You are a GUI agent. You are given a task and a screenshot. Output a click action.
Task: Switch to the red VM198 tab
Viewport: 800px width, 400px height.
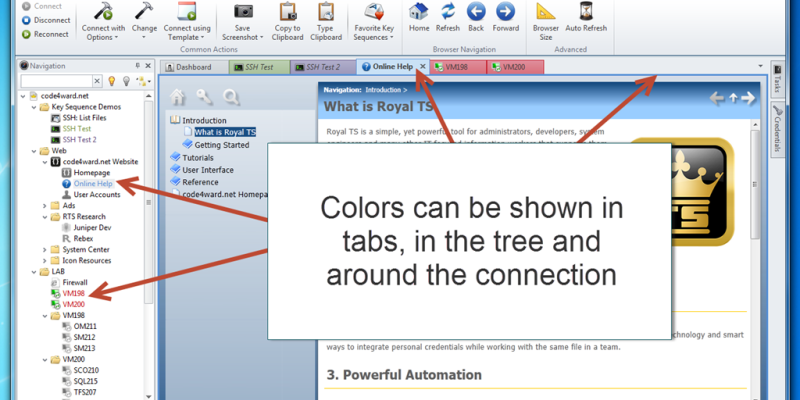pyautogui.click(x=456, y=67)
